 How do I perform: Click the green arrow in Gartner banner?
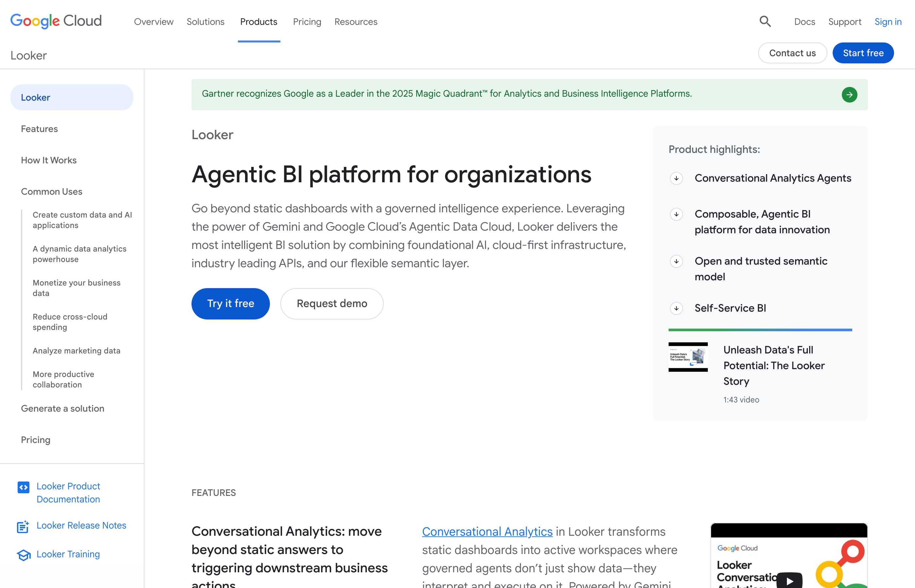[x=849, y=94]
